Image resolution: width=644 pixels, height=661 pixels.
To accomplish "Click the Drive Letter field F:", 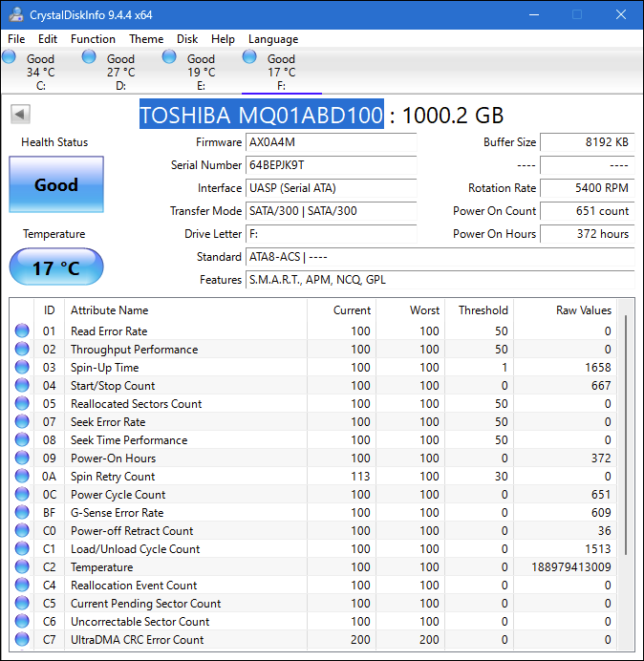I will pyautogui.click(x=331, y=234).
